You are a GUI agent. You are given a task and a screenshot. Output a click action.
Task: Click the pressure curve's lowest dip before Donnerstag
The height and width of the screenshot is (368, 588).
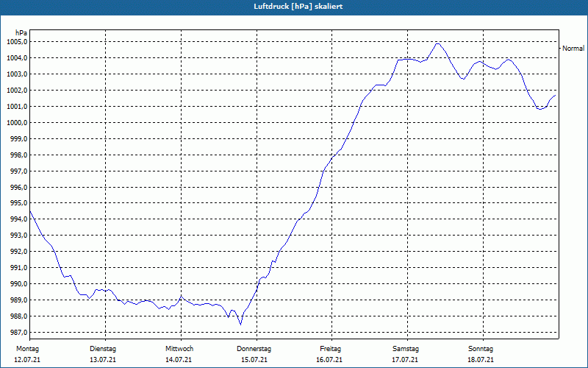[x=240, y=325]
